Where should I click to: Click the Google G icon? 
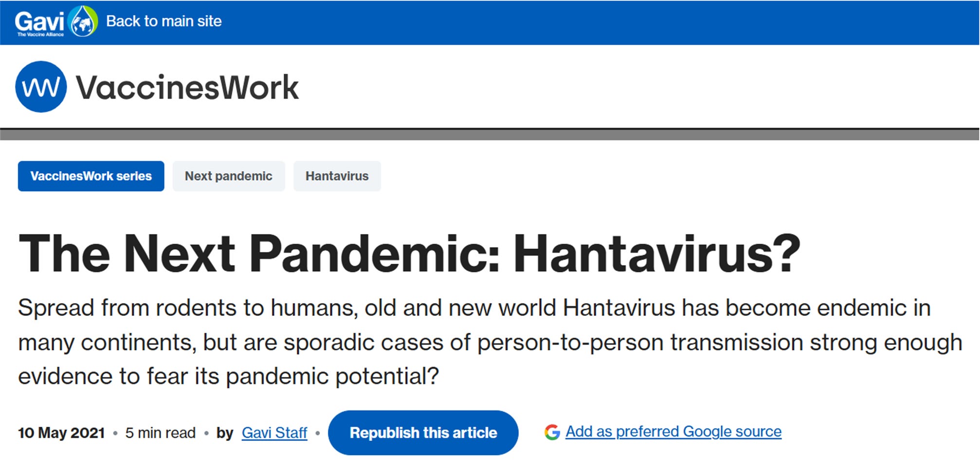click(x=552, y=432)
